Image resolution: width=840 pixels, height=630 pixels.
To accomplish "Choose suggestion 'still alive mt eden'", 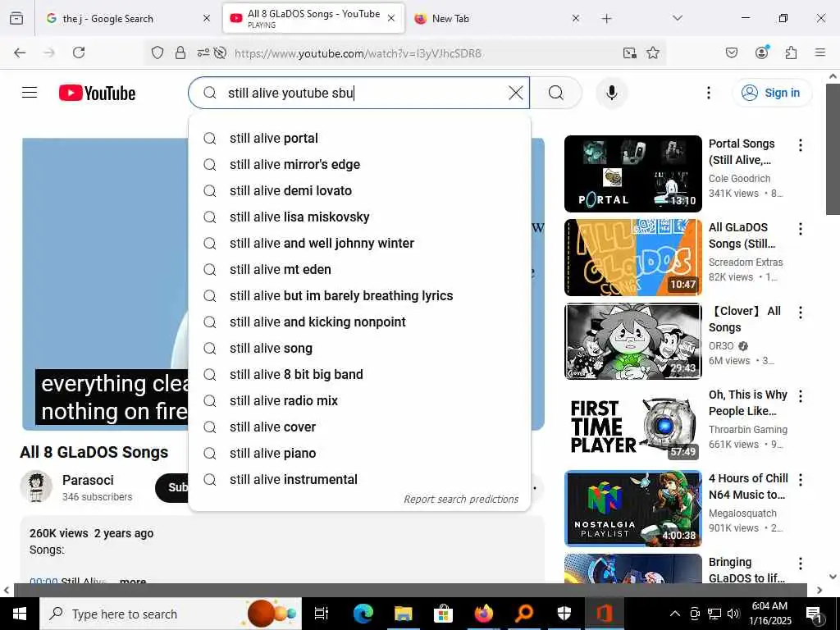I will 359,269.
